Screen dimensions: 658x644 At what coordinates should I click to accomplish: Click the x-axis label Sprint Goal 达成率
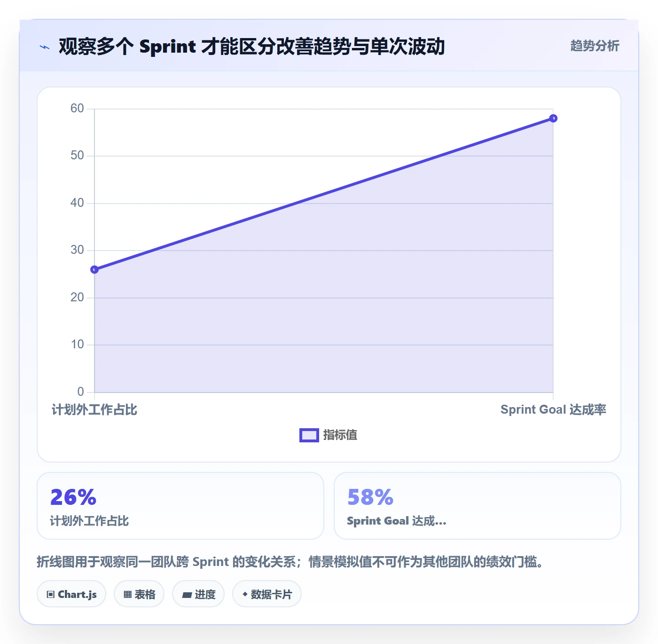pyautogui.click(x=553, y=410)
